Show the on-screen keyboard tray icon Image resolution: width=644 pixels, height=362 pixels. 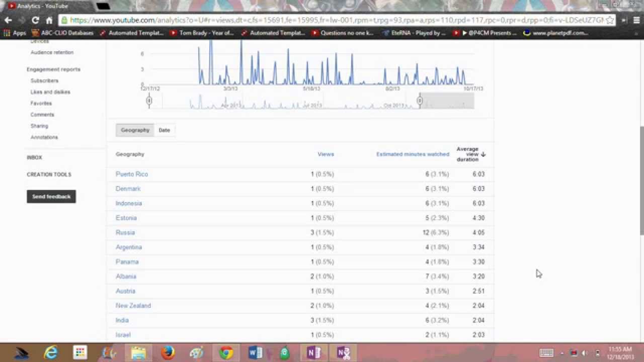(x=546, y=353)
